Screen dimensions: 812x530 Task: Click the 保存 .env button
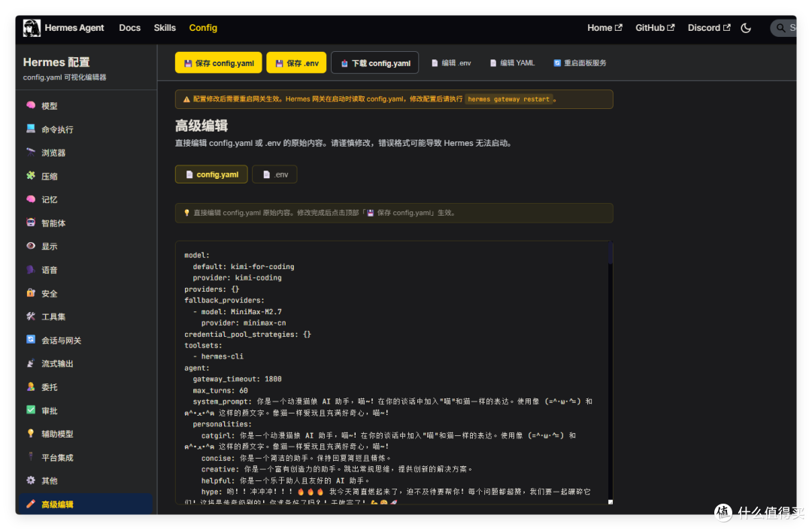296,62
